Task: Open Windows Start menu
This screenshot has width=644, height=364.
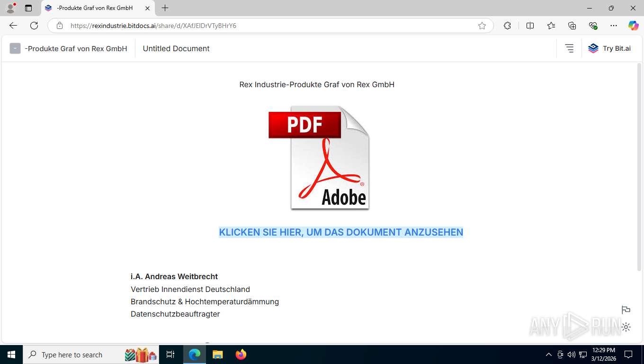Action: 11,355
